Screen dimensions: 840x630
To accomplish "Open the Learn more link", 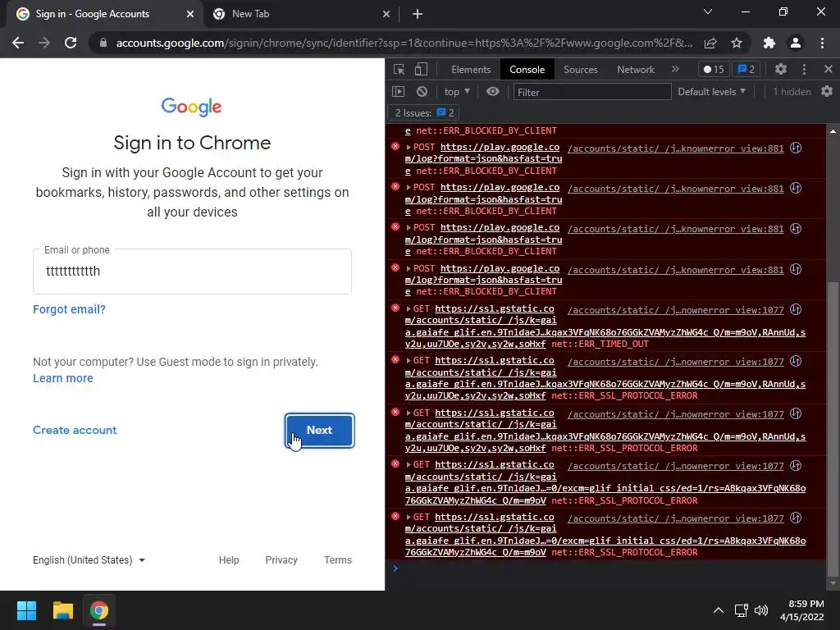I will (x=62, y=378).
